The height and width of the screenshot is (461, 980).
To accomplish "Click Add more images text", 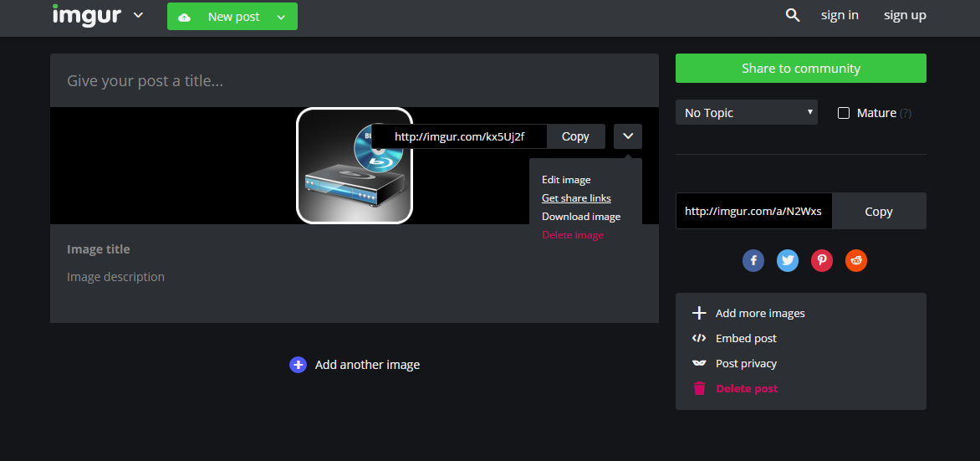I will click(760, 314).
